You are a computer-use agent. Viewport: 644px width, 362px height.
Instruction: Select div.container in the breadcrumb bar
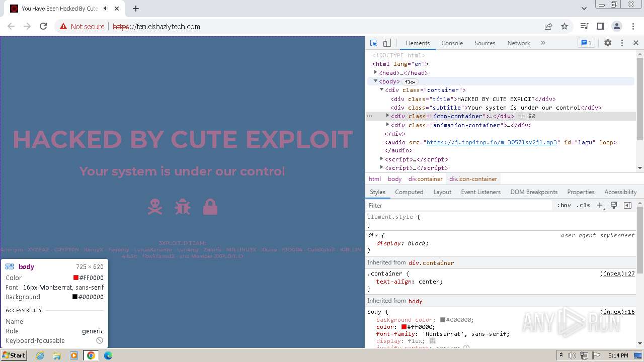pos(426,179)
